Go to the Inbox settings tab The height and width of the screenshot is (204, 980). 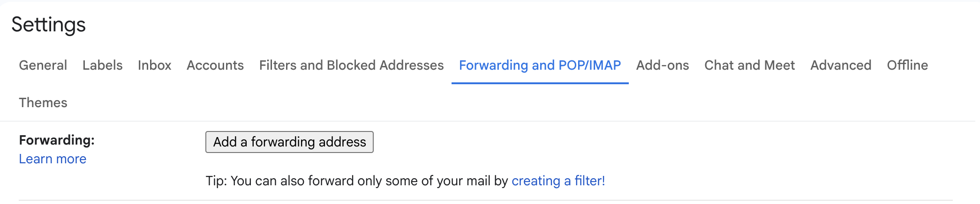(x=154, y=65)
